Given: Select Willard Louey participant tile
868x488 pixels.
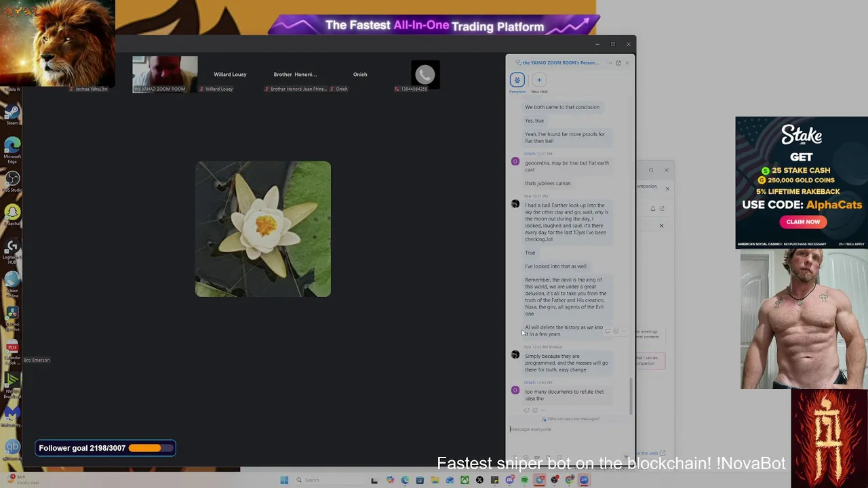Looking at the screenshot, I should click(230, 75).
